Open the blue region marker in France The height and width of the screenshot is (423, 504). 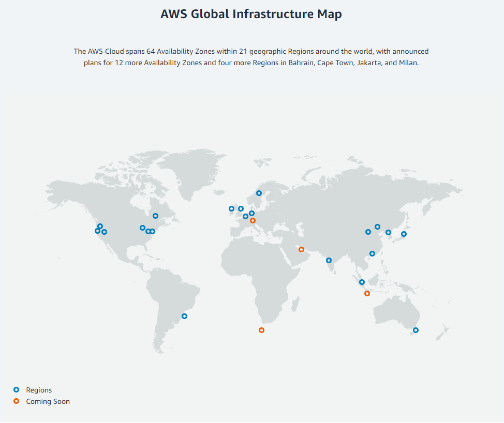point(246,216)
